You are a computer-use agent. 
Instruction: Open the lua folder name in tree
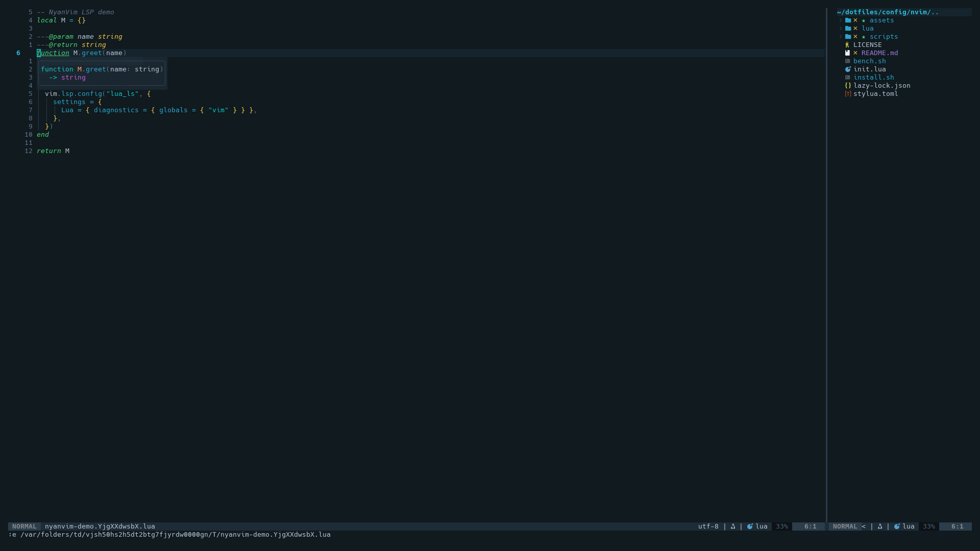tap(868, 29)
